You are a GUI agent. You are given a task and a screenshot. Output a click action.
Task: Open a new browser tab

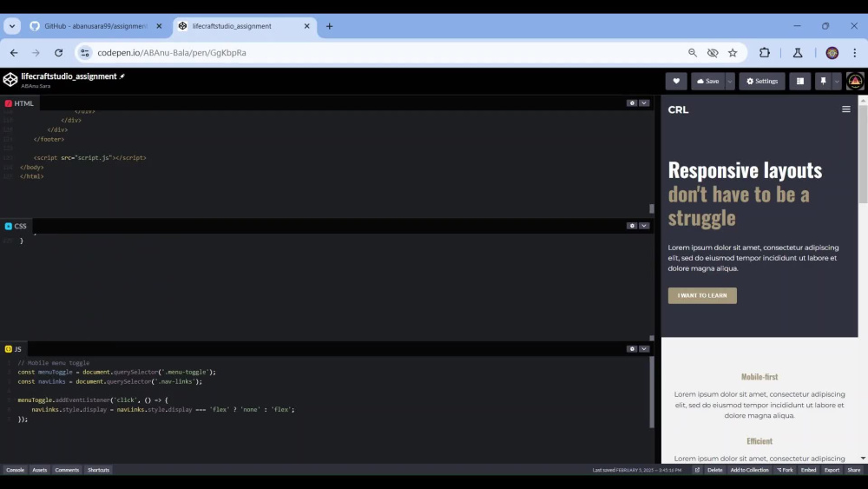click(x=329, y=26)
